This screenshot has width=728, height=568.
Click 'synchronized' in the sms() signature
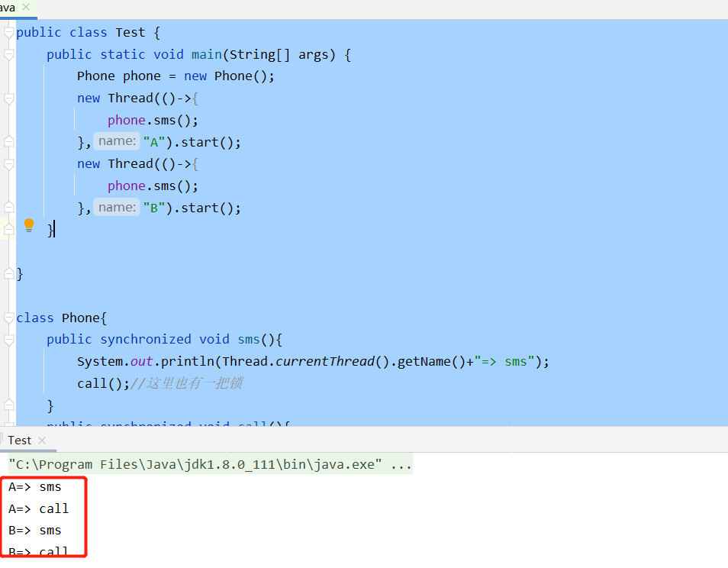point(146,340)
